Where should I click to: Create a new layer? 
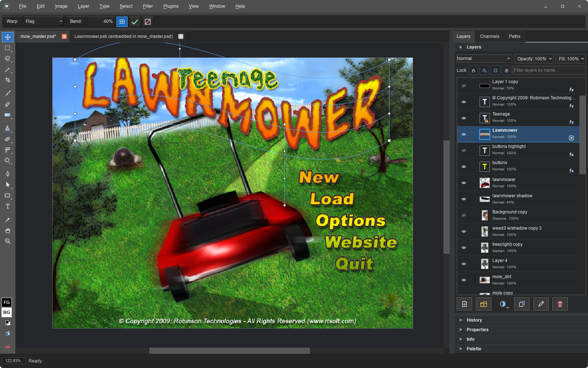pyautogui.click(x=465, y=304)
